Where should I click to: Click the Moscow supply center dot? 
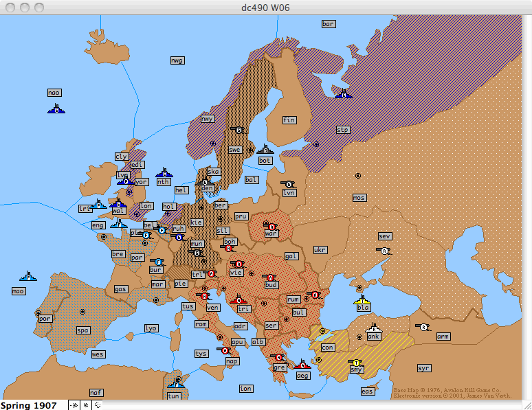click(357, 176)
